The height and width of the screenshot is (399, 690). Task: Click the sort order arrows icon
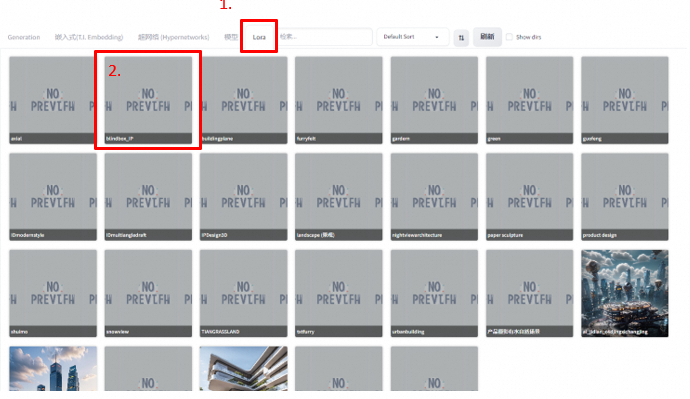click(x=461, y=37)
